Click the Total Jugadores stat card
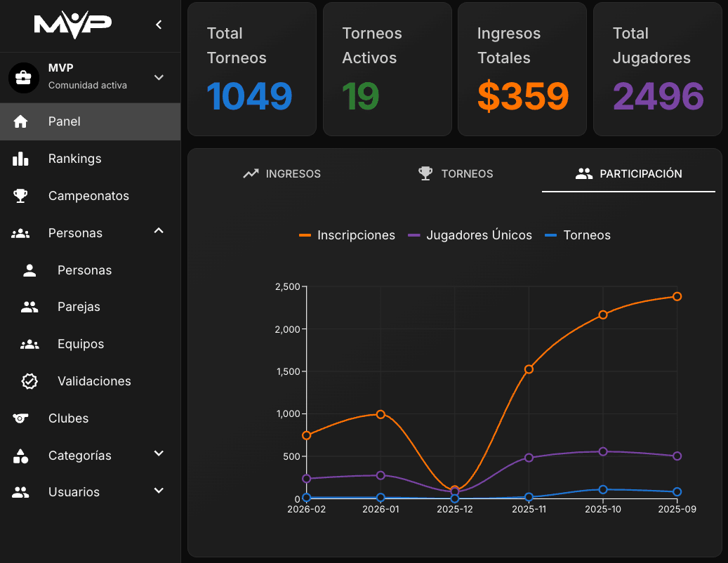This screenshot has height=563, width=728. (x=657, y=69)
